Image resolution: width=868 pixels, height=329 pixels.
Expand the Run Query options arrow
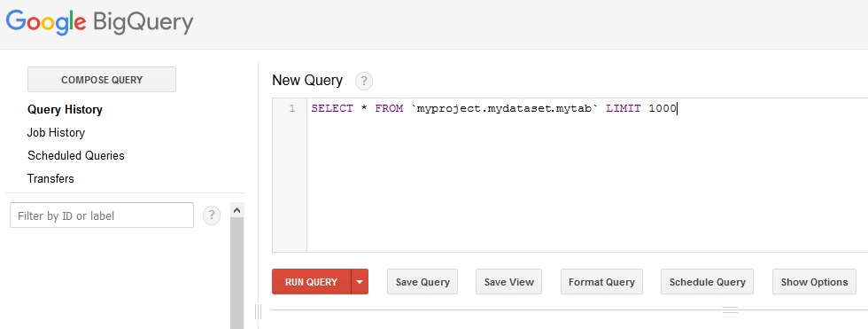pos(360,282)
